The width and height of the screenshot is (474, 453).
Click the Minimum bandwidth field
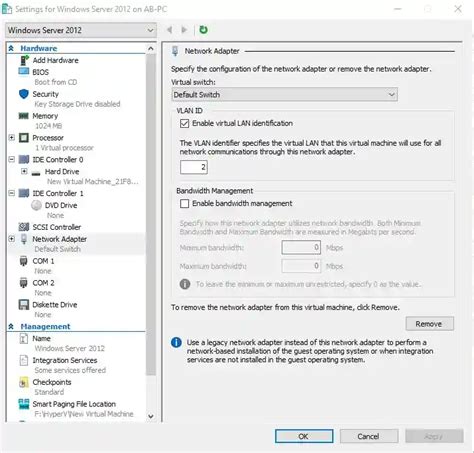pyautogui.click(x=301, y=248)
